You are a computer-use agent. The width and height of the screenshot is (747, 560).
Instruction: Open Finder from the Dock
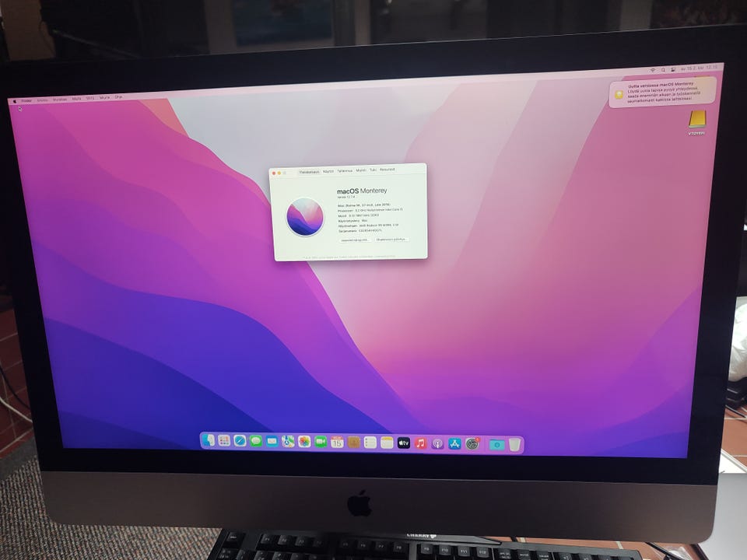(x=208, y=440)
